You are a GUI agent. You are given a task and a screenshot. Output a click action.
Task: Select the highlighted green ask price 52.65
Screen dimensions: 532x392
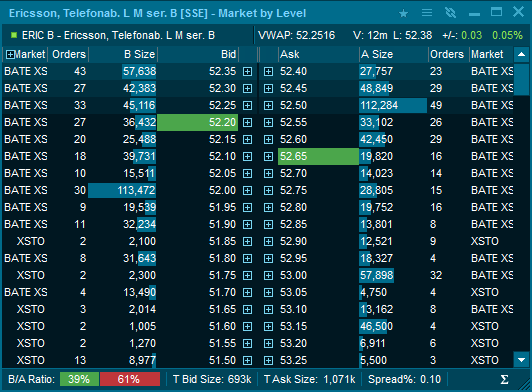pyautogui.click(x=318, y=156)
